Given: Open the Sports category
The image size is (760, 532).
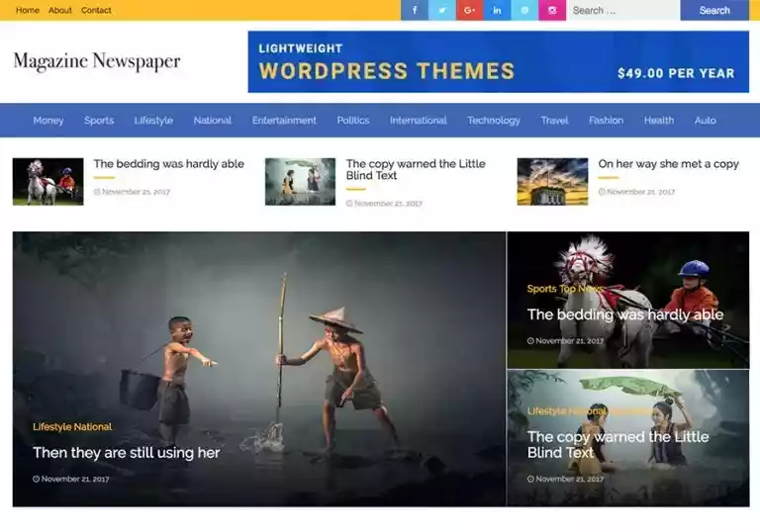Looking at the screenshot, I should pyautogui.click(x=99, y=121).
